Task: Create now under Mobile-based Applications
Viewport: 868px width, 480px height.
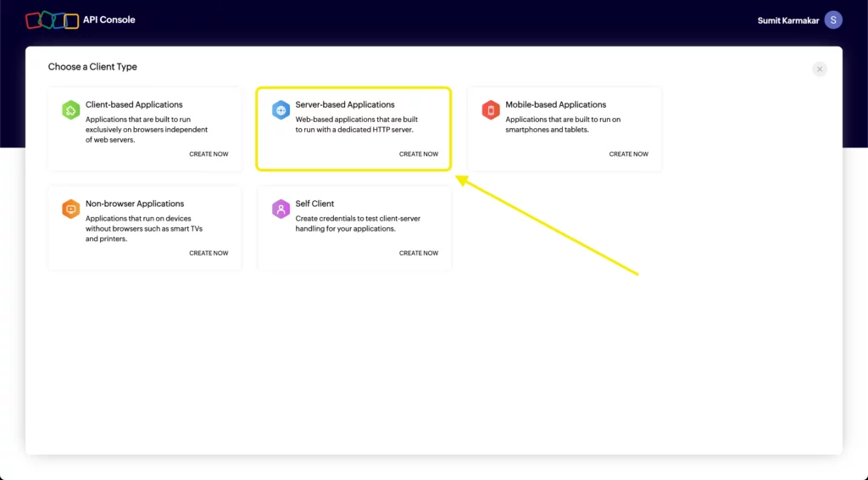Action: click(x=628, y=153)
